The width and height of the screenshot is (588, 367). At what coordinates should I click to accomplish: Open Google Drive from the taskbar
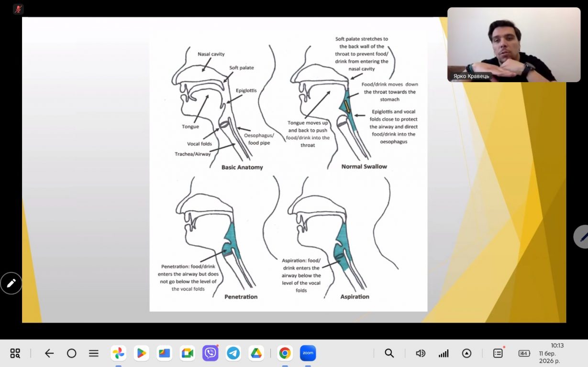pyautogui.click(x=256, y=353)
